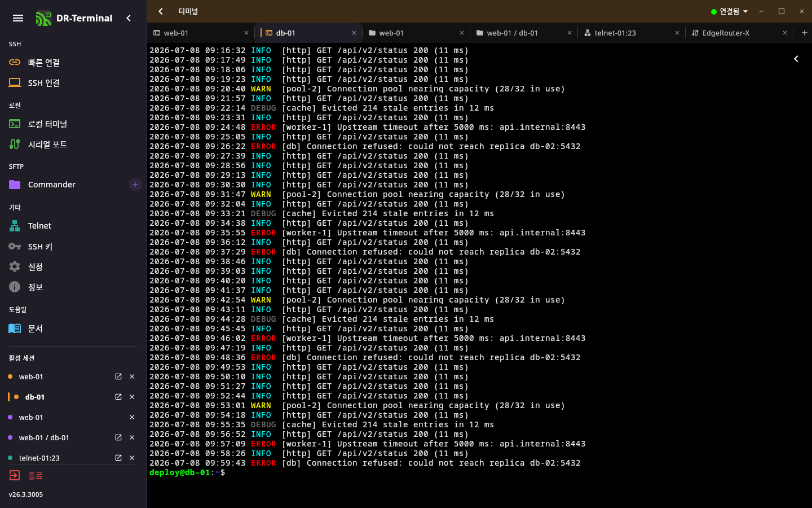Add new Commander session with plus
The width and height of the screenshot is (812, 508).
(x=135, y=185)
